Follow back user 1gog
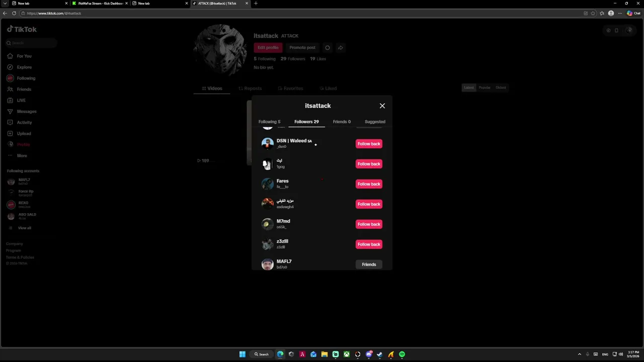Screen dimensions: 644x362 pyautogui.click(x=369, y=164)
